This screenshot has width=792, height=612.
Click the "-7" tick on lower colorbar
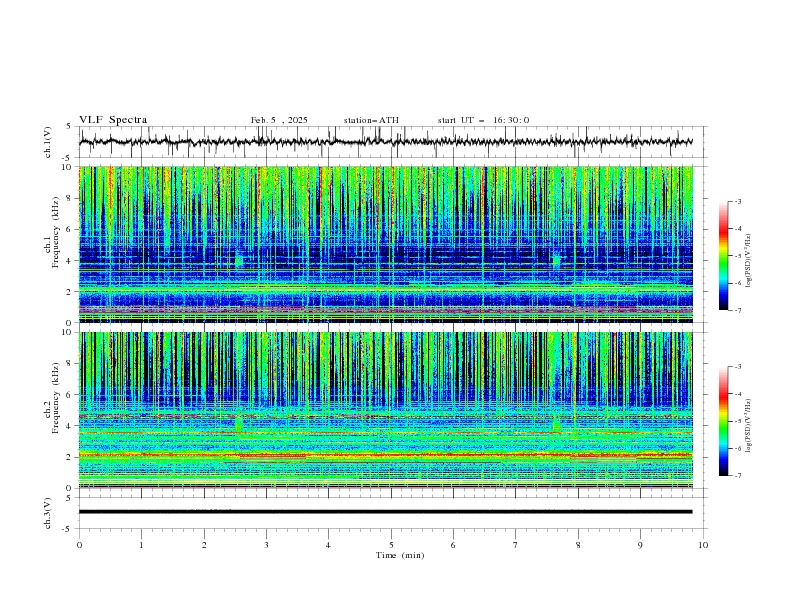click(738, 476)
